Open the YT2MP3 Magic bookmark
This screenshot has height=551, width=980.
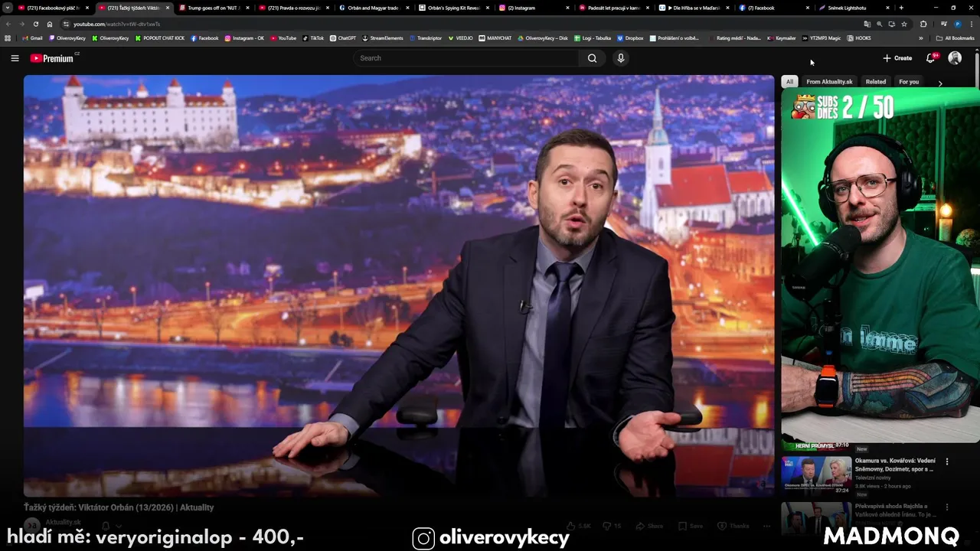(822, 37)
